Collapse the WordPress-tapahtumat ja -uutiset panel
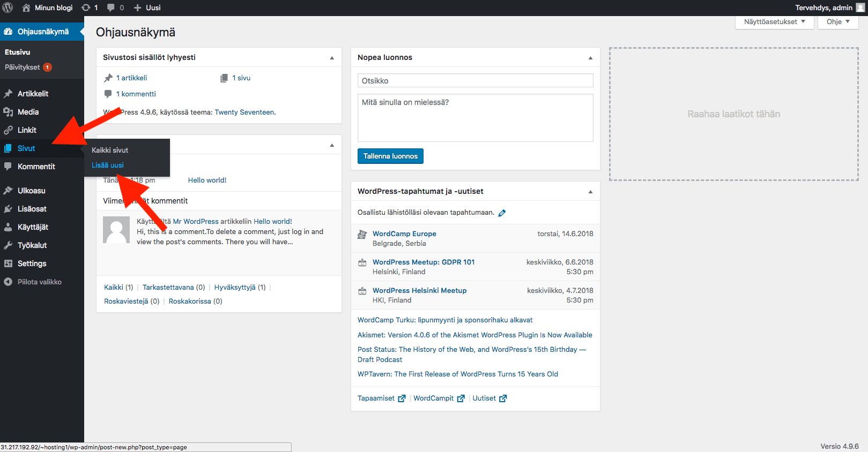Image resolution: width=868 pixels, height=452 pixels. (x=590, y=192)
